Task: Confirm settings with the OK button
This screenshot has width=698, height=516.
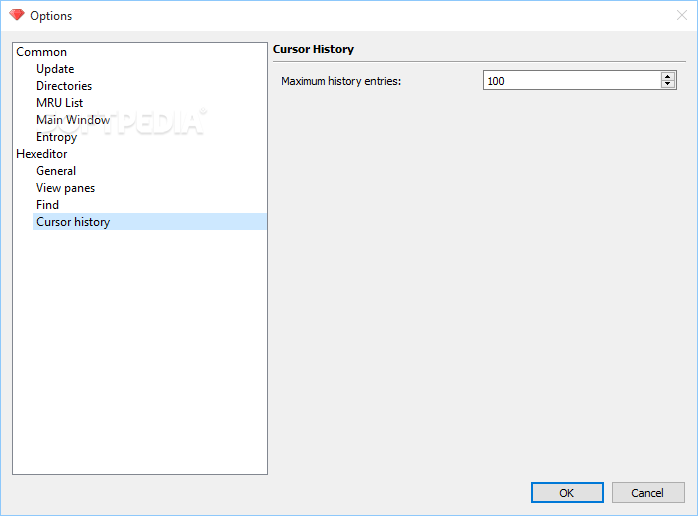Action: [x=567, y=493]
